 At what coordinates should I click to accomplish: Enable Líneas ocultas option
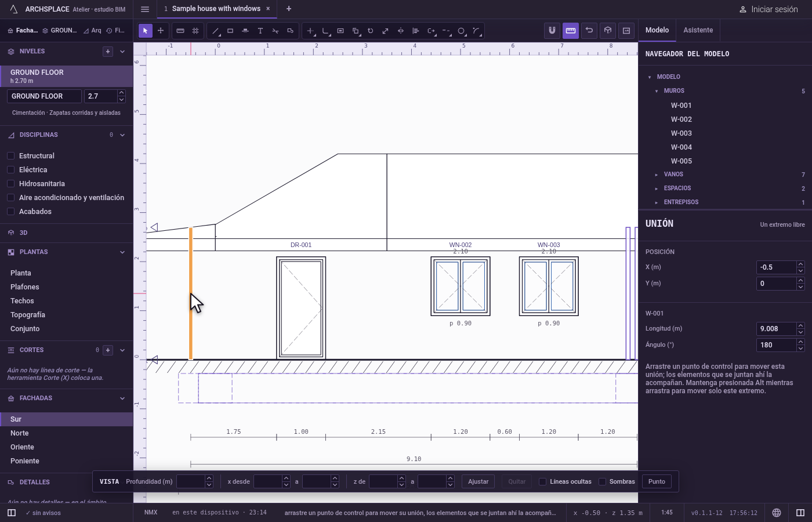coord(543,481)
